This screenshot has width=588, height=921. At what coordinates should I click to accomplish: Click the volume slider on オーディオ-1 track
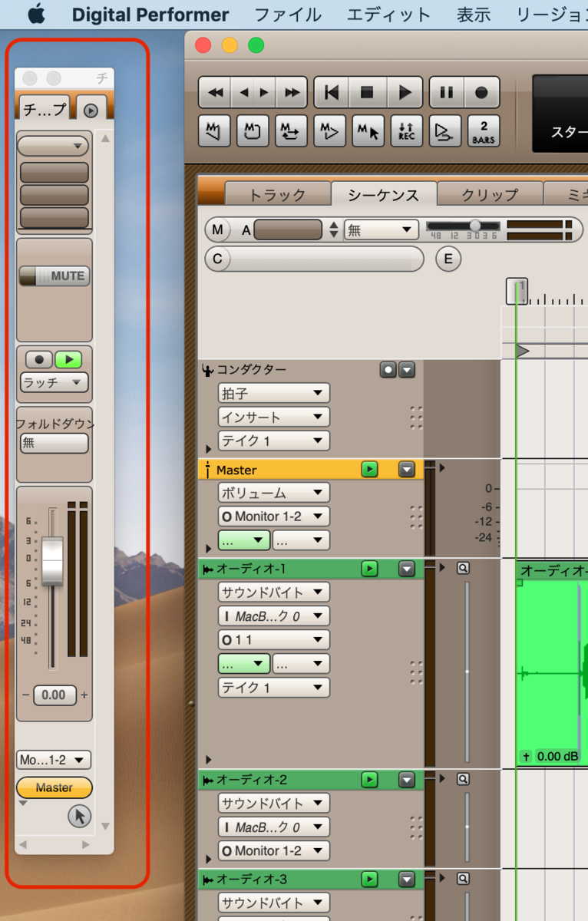click(x=466, y=672)
